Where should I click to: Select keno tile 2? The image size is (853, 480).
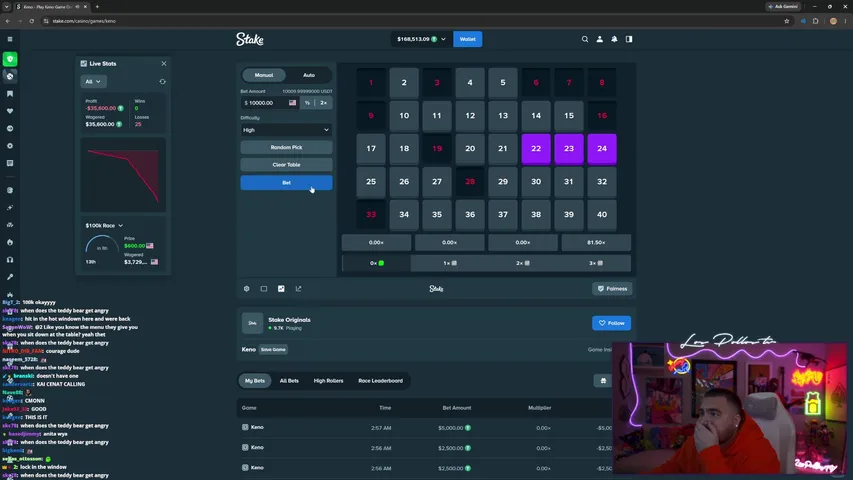tap(404, 83)
